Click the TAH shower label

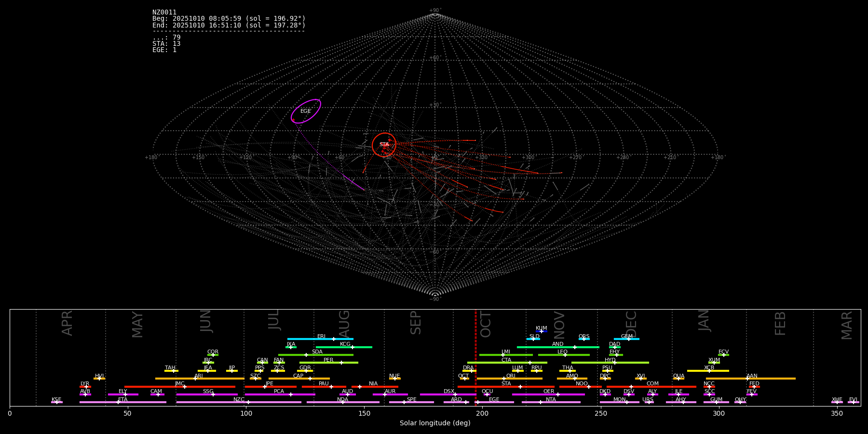[x=170, y=367]
